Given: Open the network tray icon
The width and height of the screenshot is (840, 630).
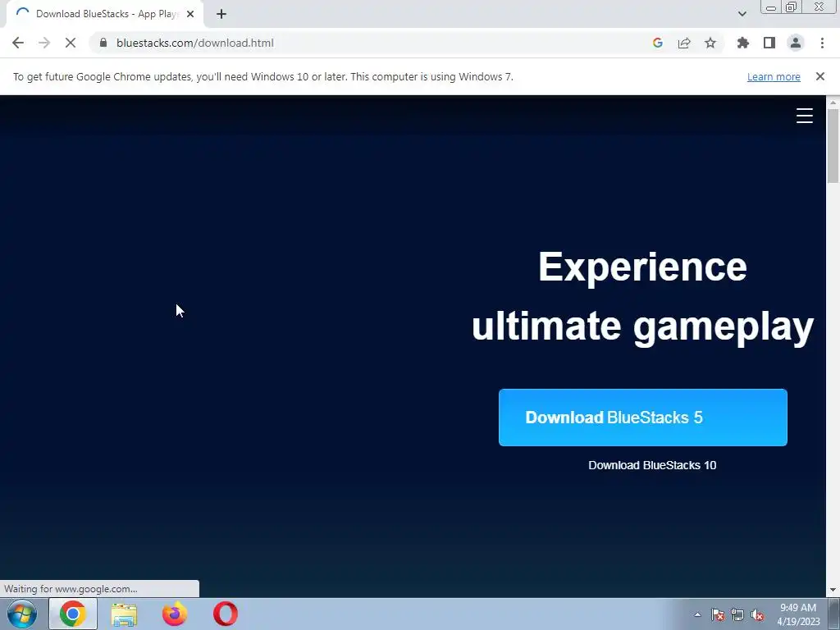Looking at the screenshot, I should [x=737, y=614].
